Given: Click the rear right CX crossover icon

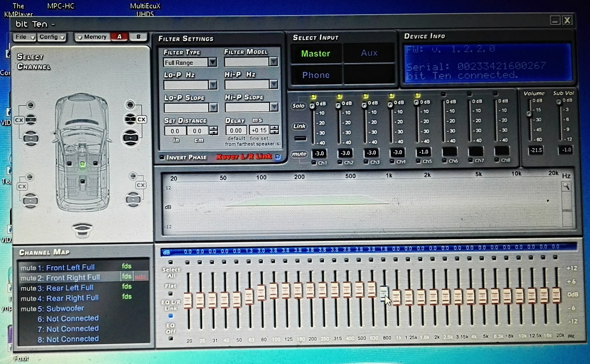Looking at the screenshot, I should coord(140,185).
